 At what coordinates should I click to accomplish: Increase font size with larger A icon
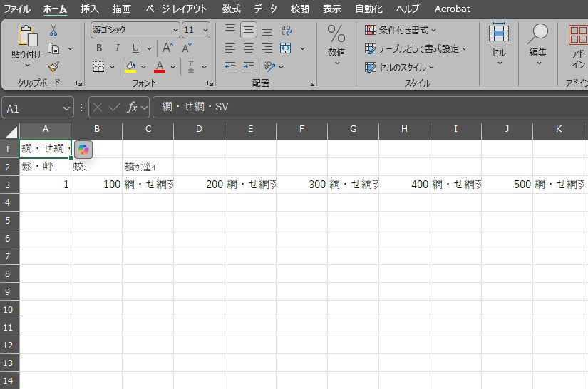coord(167,48)
